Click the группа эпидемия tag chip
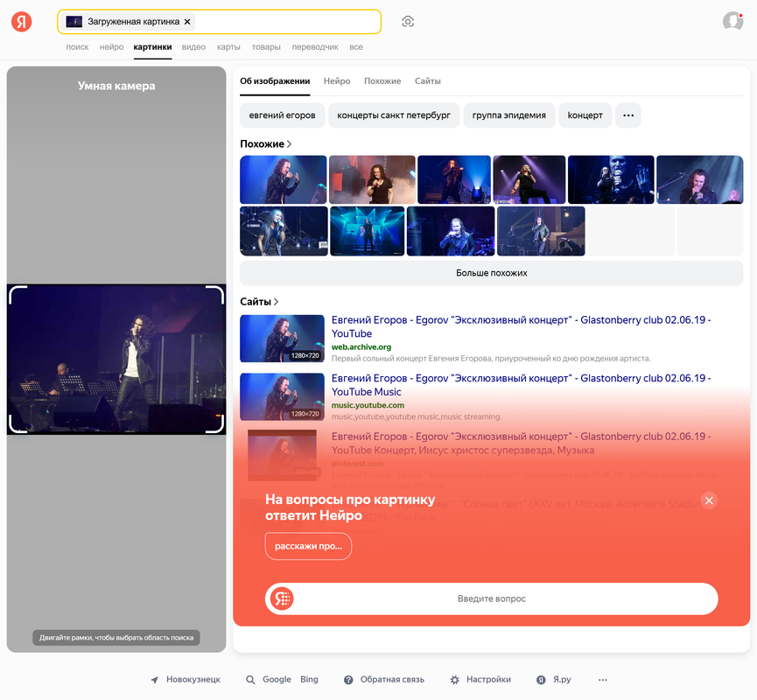 pyautogui.click(x=508, y=115)
